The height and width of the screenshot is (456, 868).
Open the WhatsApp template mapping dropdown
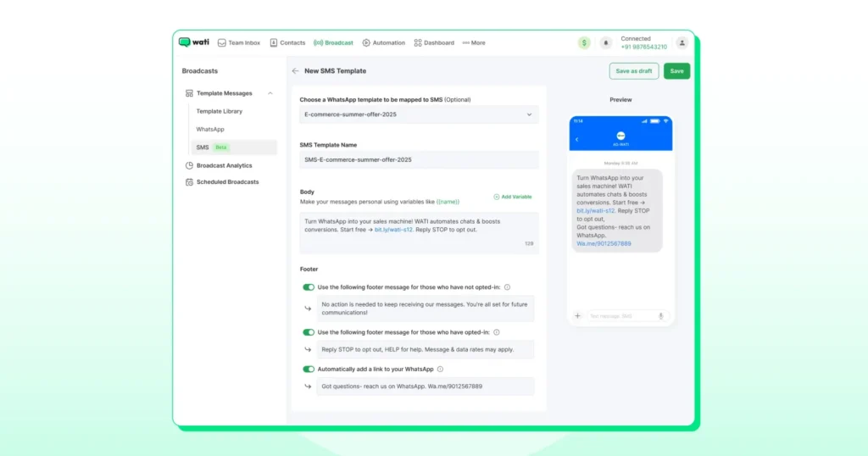coord(419,114)
